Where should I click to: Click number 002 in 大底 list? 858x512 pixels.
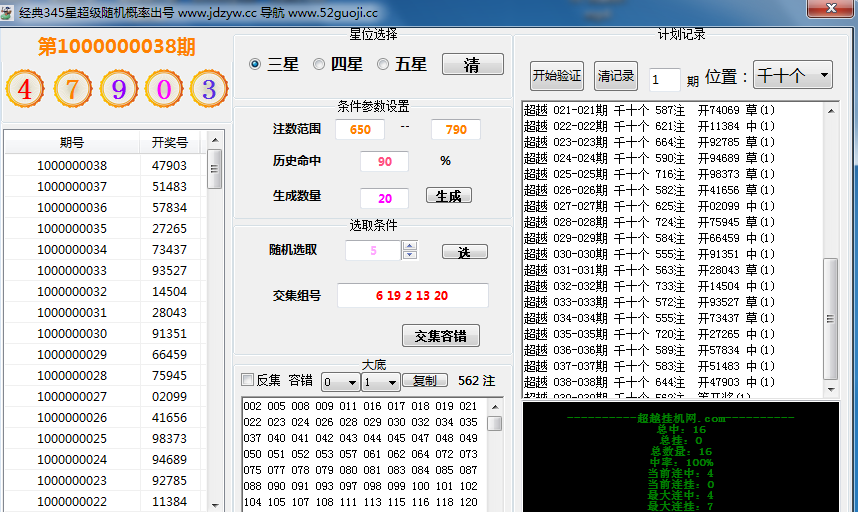pyautogui.click(x=252, y=406)
